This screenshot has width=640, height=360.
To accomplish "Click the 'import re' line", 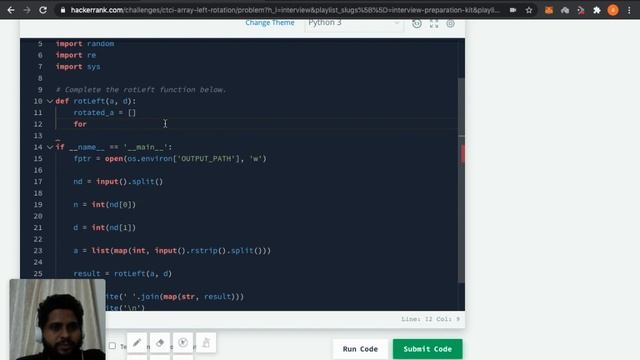I will pos(76,55).
